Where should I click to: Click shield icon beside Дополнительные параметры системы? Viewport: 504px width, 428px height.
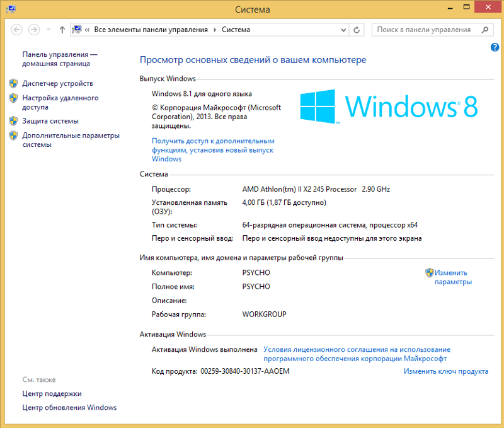(13, 136)
